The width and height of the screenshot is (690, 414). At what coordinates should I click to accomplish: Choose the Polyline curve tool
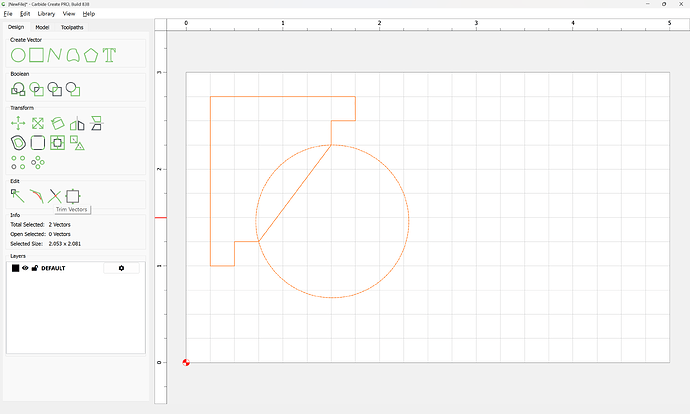(54, 55)
